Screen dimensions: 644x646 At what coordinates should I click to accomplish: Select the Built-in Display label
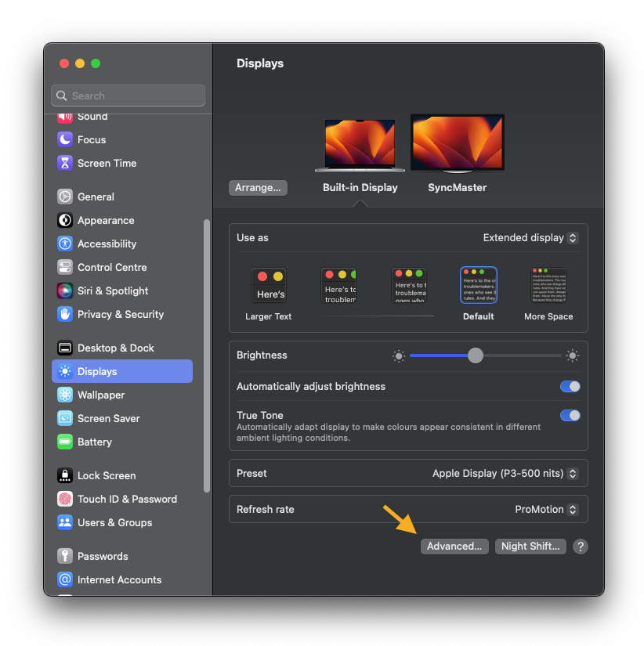pos(360,187)
